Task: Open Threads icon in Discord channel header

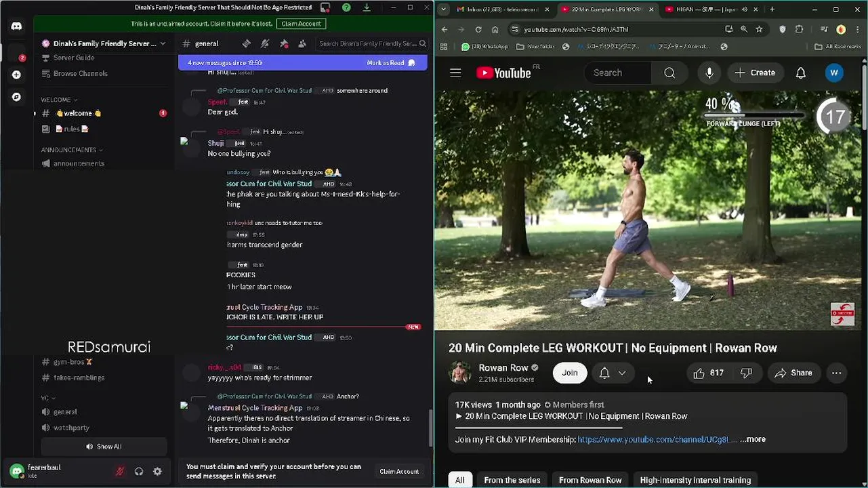Action: [x=247, y=43]
